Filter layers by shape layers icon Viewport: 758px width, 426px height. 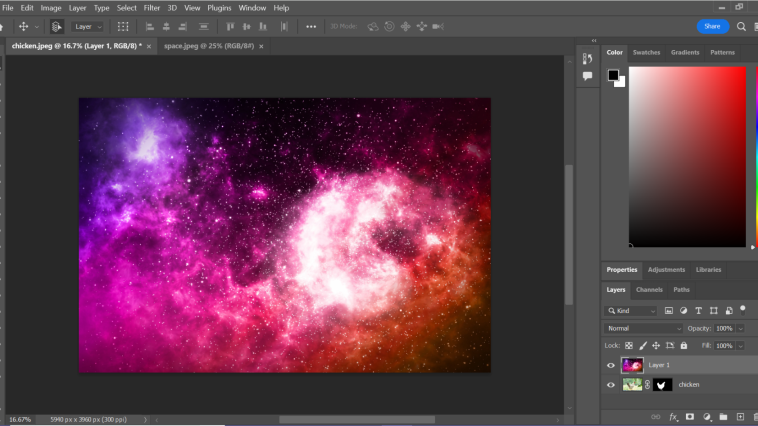(x=714, y=311)
